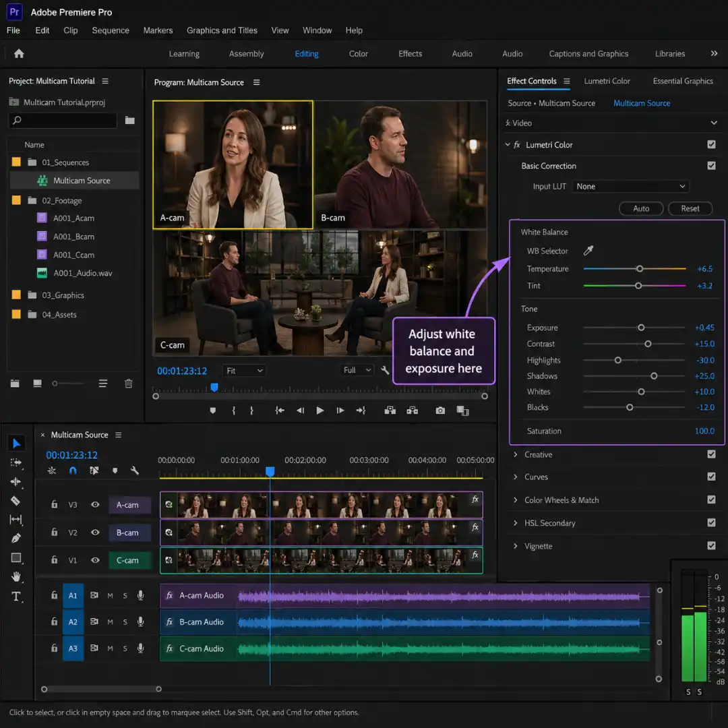728x728 pixels.
Task: Click Exposure slider handle
Action: [x=641, y=328]
